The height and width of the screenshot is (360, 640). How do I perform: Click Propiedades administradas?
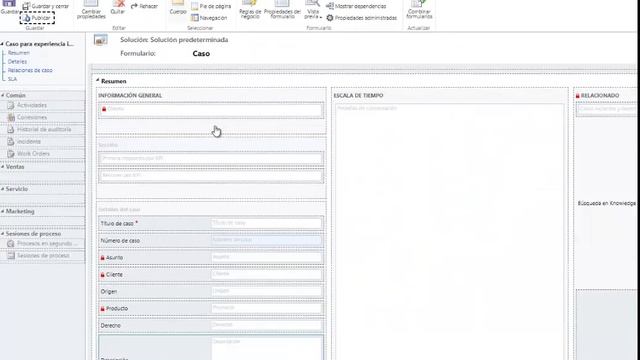point(362,18)
